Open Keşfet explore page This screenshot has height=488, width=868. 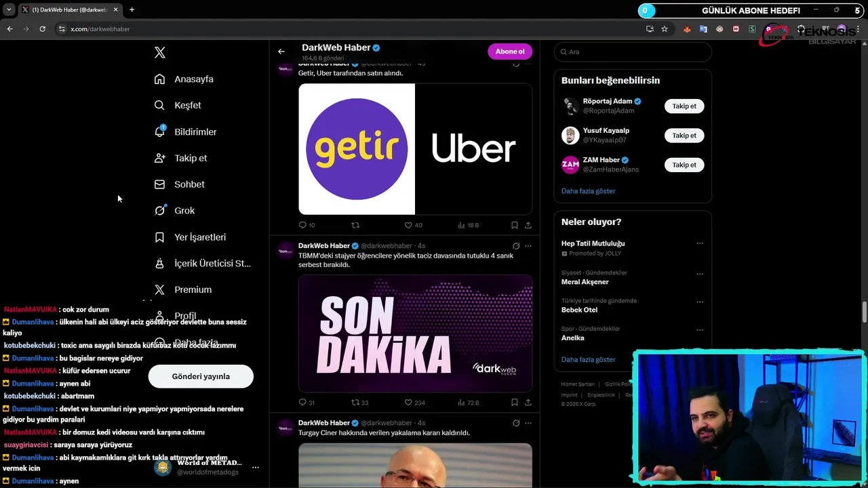[x=178, y=105]
